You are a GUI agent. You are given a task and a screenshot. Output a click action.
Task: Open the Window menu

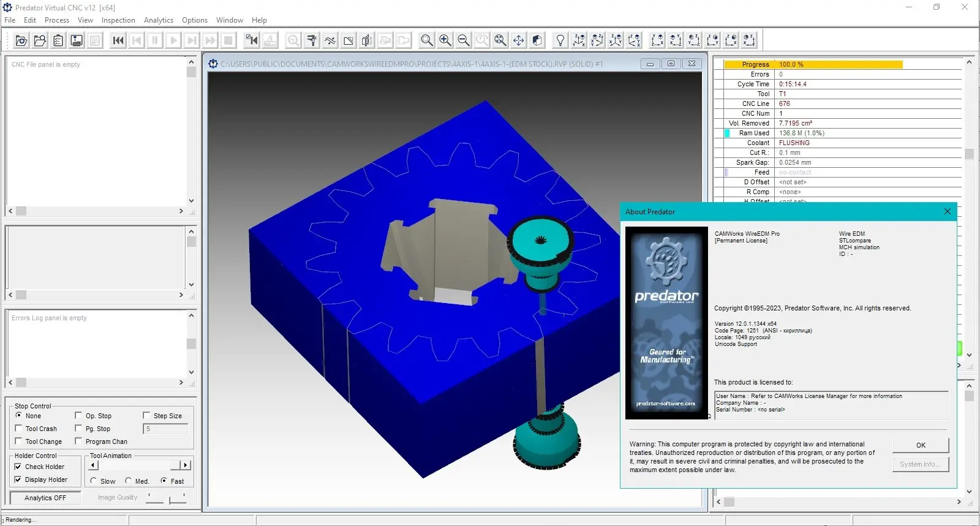[x=230, y=20]
